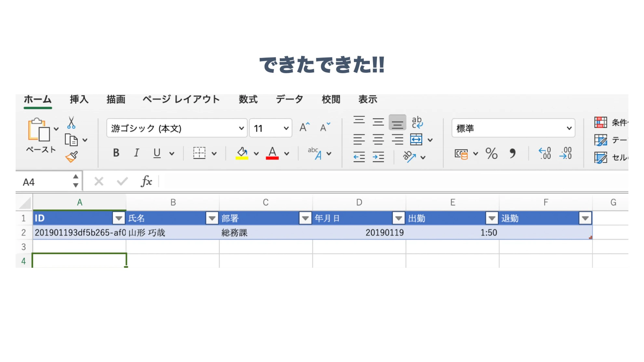Viewport: 644px width, 362px height.
Task: Click the Copy icon
Action: [x=71, y=140]
